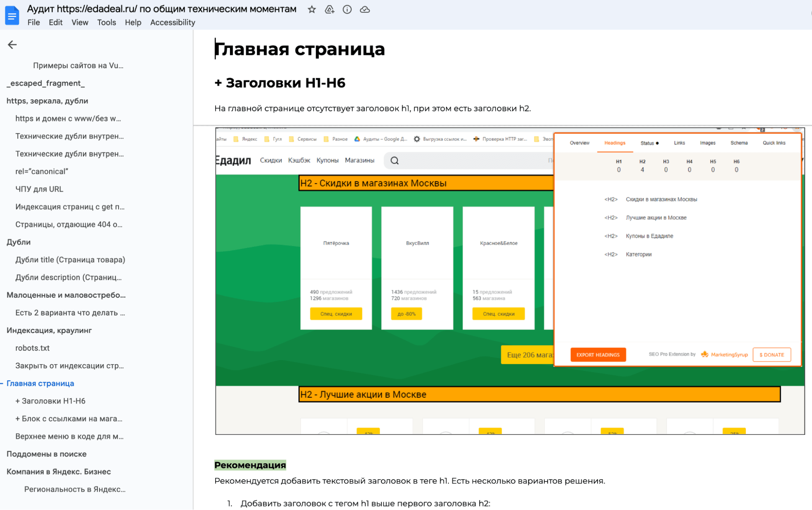Viewport: 812px width, 510px height.
Task: Close the outline with the back arrow
Action: coord(12,45)
